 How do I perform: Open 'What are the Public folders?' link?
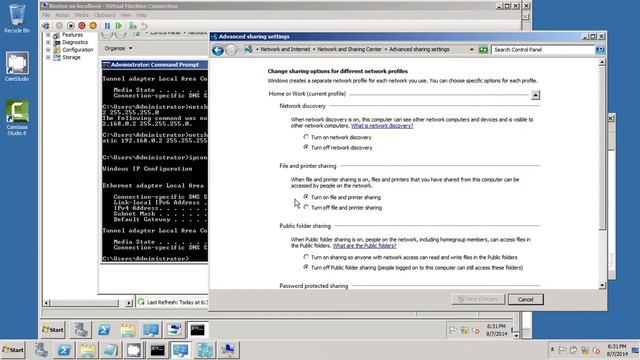click(x=364, y=246)
